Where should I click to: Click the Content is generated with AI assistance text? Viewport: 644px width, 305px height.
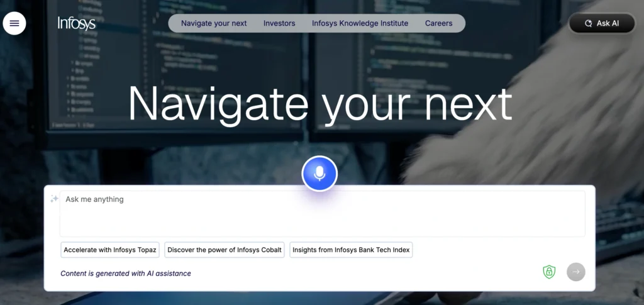126,274
